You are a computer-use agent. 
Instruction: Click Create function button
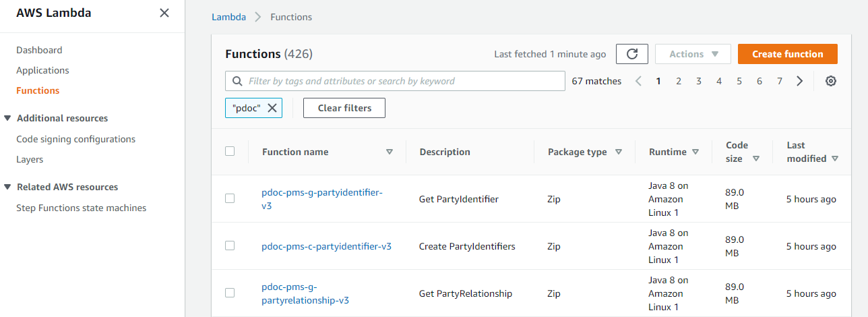pyautogui.click(x=787, y=54)
